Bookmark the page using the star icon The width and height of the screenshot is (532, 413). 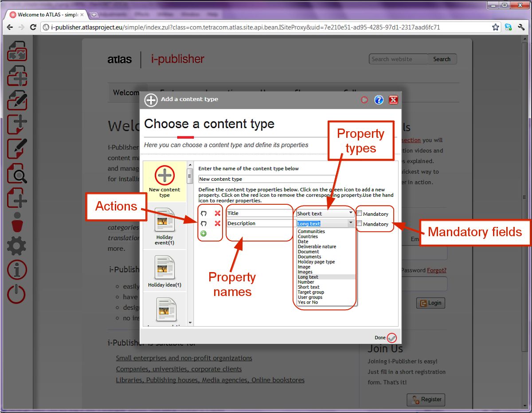pos(496,27)
